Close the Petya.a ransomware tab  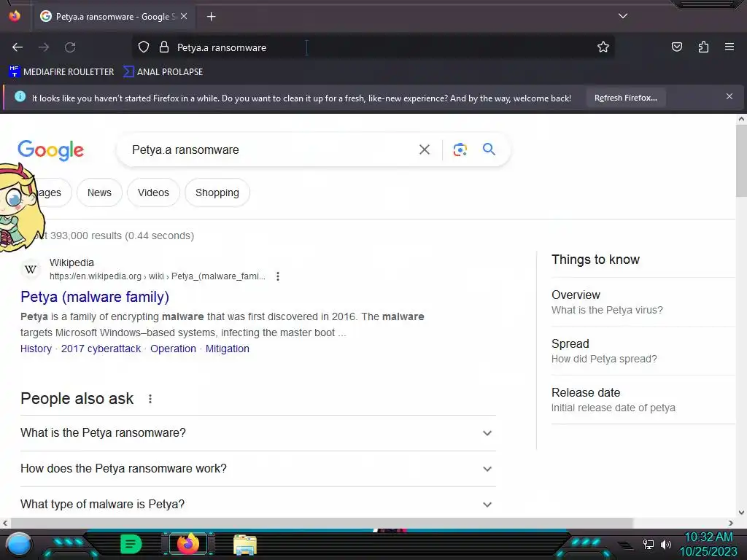[184, 16]
